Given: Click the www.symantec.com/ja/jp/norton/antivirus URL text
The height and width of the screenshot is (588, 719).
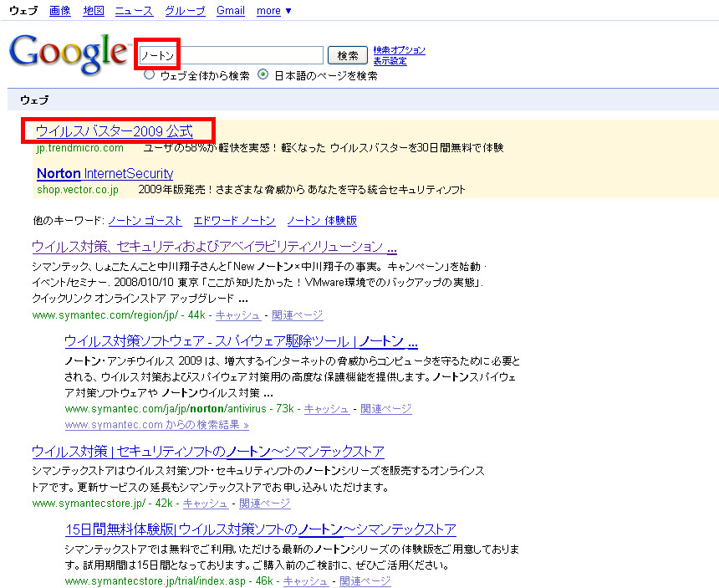Looking at the screenshot, I should tap(166, 409).
